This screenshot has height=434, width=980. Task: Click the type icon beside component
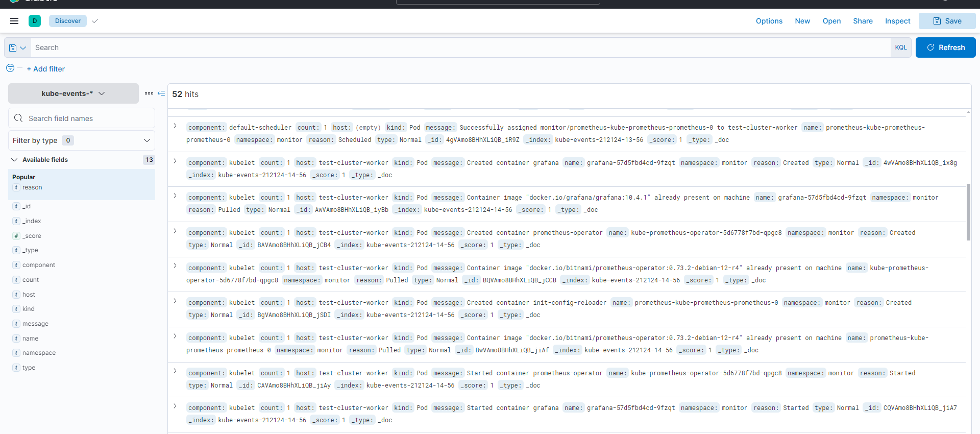(16, 265)
